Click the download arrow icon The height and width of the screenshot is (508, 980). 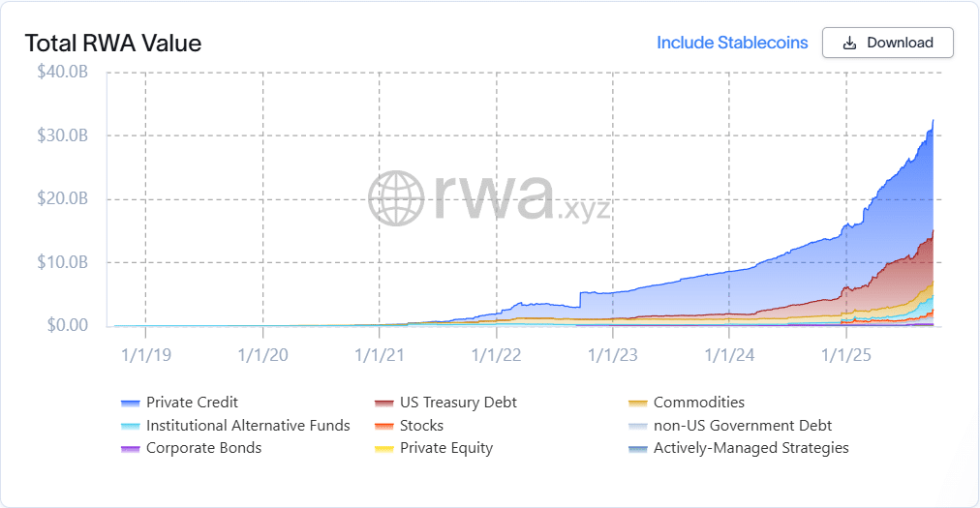tap(849, 44)
